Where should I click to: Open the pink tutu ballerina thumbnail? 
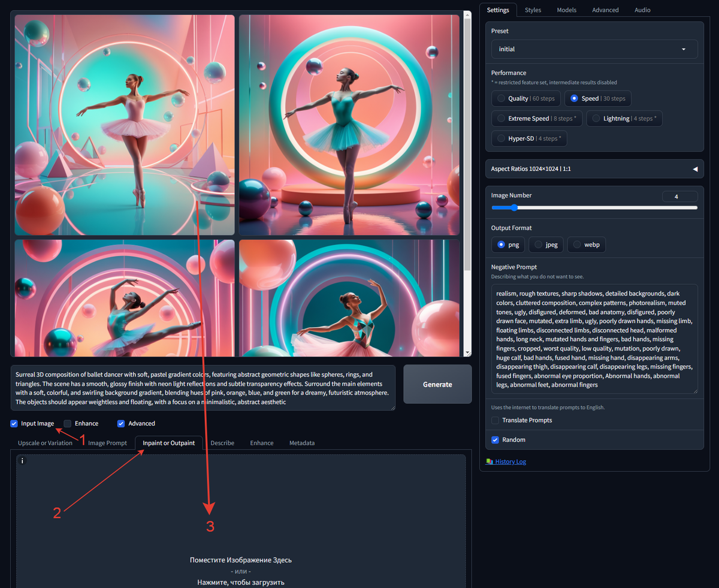pyautogui.click(x=125, y=125)
